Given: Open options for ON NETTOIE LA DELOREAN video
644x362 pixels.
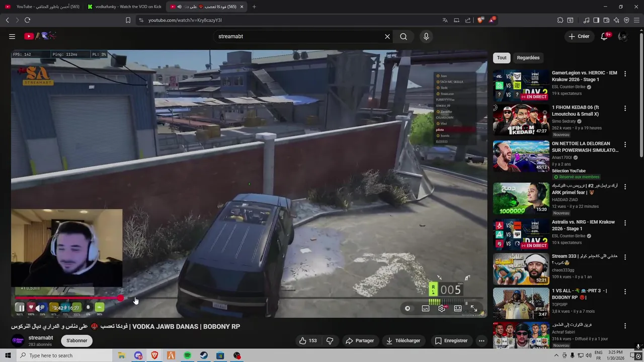Looking at the screenshot, I should [625, 144].
